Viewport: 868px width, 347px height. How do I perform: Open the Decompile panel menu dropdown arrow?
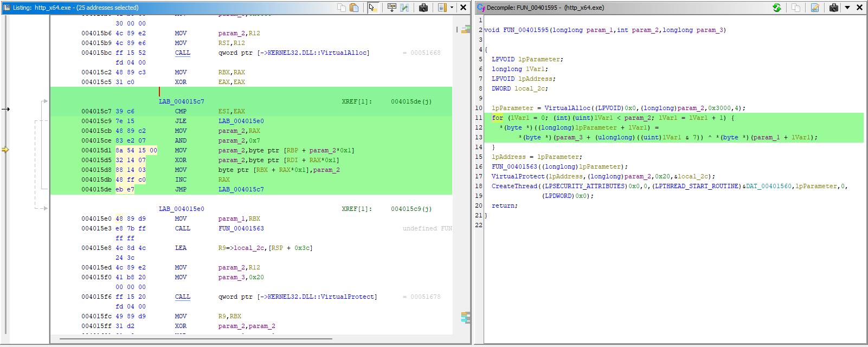[x=847, y=8]
